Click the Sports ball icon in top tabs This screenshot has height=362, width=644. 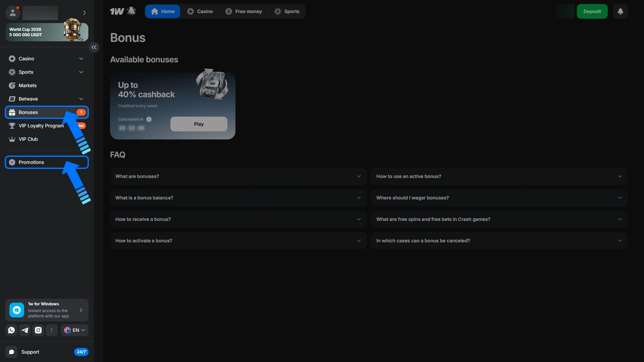pos(278,11)
